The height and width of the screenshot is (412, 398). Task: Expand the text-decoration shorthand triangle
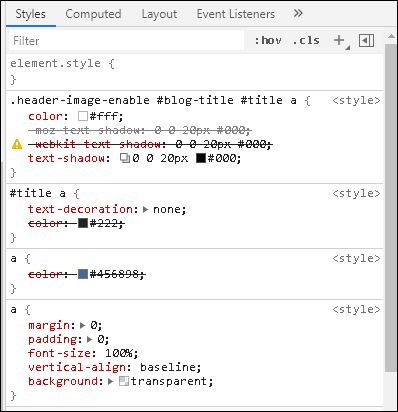coord(145,209)
